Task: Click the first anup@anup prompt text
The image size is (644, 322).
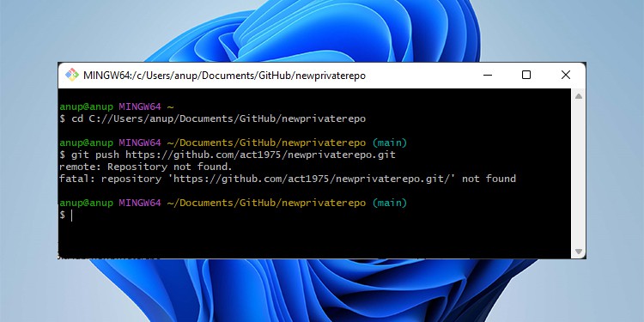Action: pyautogui.click(x=86, y=107)
